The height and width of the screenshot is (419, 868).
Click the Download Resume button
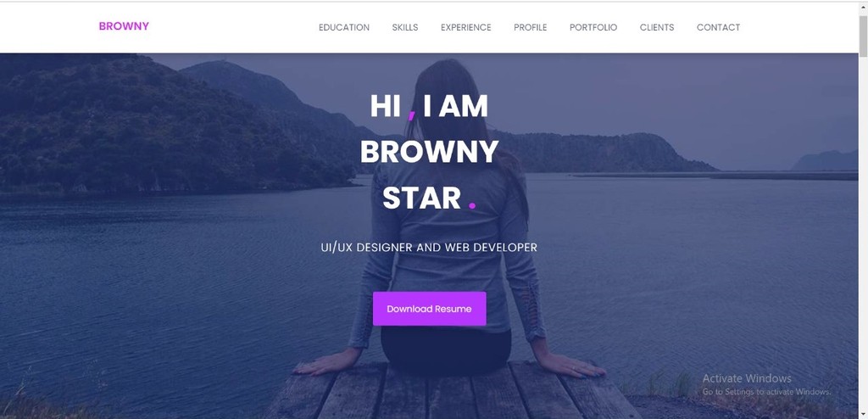tap(429, 309)
